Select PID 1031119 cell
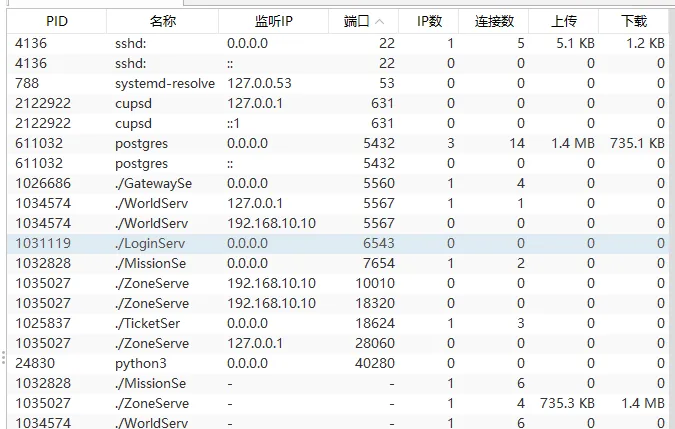This screenshot has height=429, width=675. tap(43, 244)
